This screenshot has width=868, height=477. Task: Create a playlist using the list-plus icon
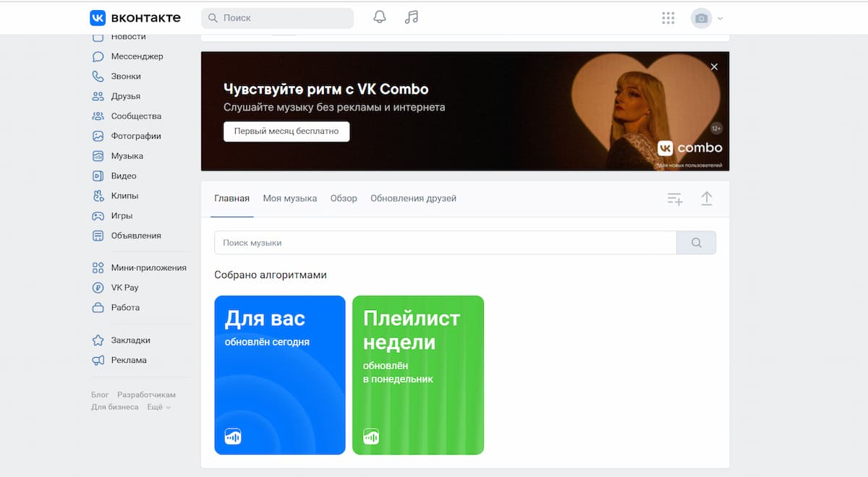[674, 198]
